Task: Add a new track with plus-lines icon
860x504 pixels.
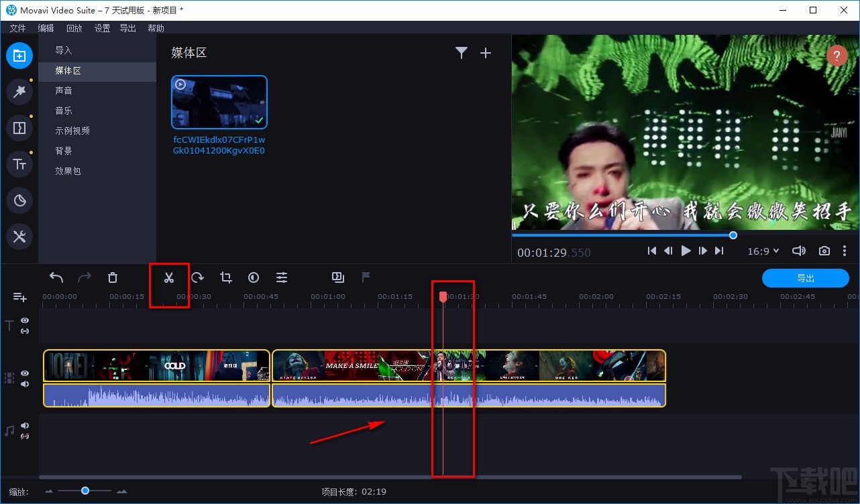Action: (19, 297)
